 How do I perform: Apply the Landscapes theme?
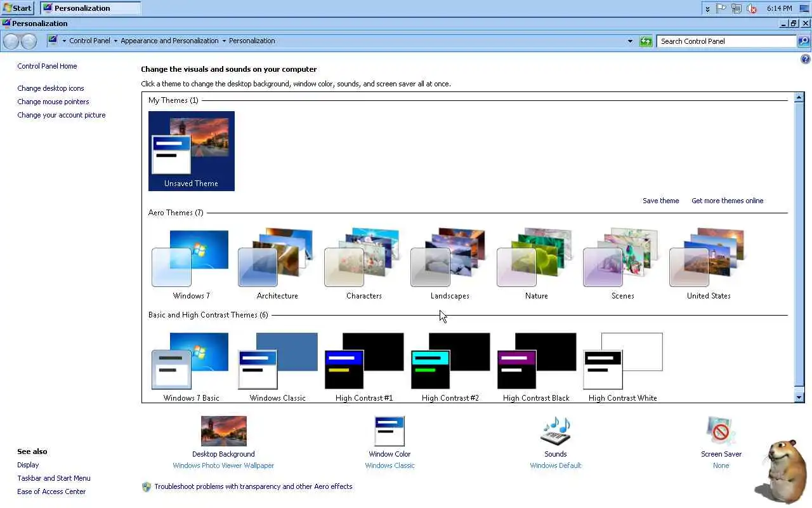(x=450, y=264)
